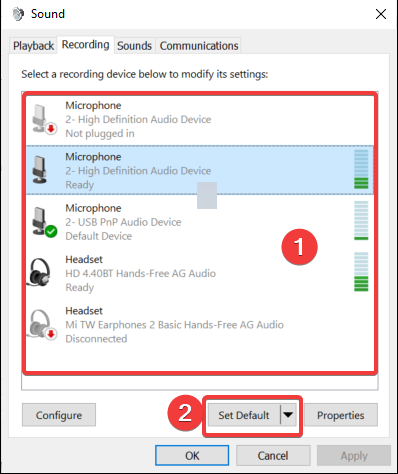
Task: Select the unplugged Microphone device icon
Action: pos(43,119)
